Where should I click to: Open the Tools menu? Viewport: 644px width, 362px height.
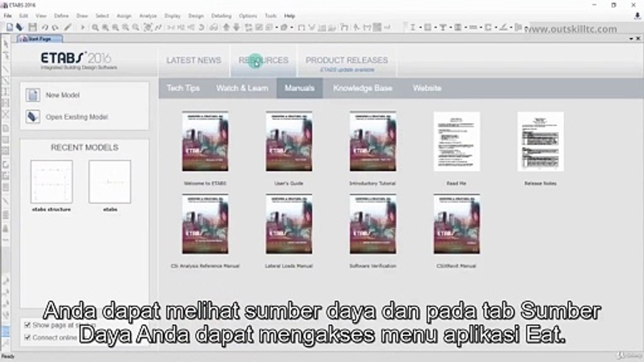click(x=271, y=16)
